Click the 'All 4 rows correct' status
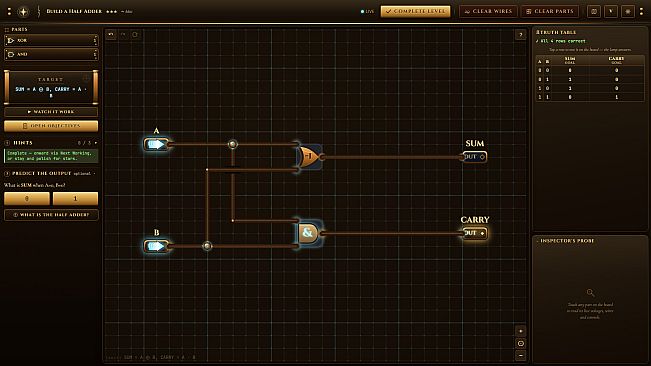Screen dimensions: 651x366 [561, 41]
